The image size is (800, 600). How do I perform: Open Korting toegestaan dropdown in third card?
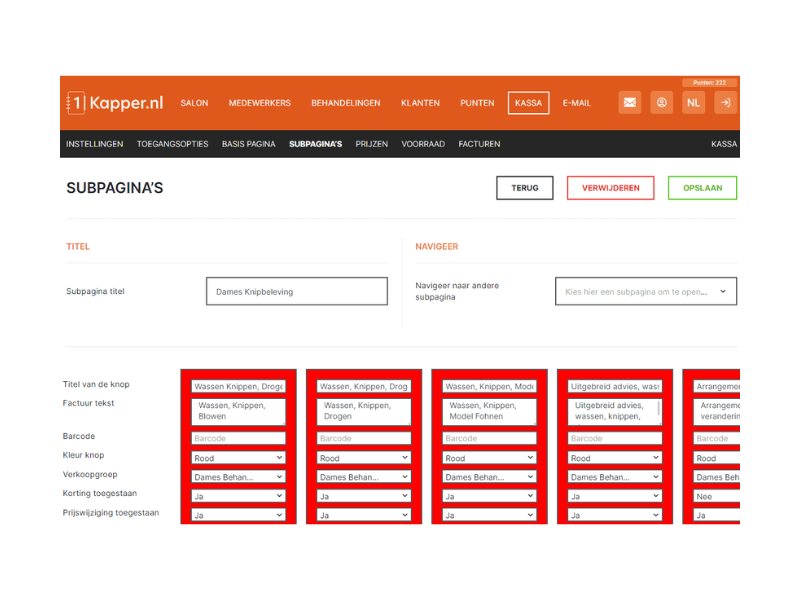[x=489, y=496]
